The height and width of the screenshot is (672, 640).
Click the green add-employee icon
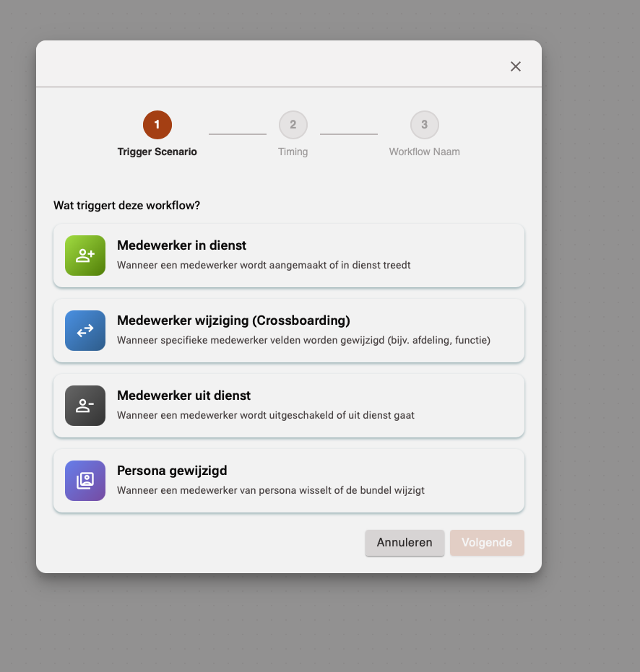pyautogui.click(x=85, y=256)
